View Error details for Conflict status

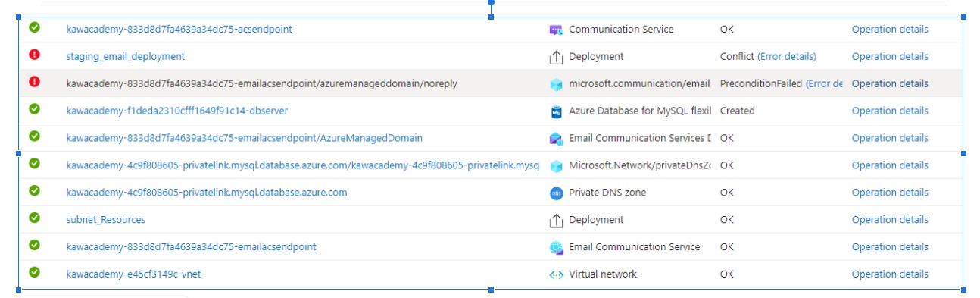coord(787,57)
